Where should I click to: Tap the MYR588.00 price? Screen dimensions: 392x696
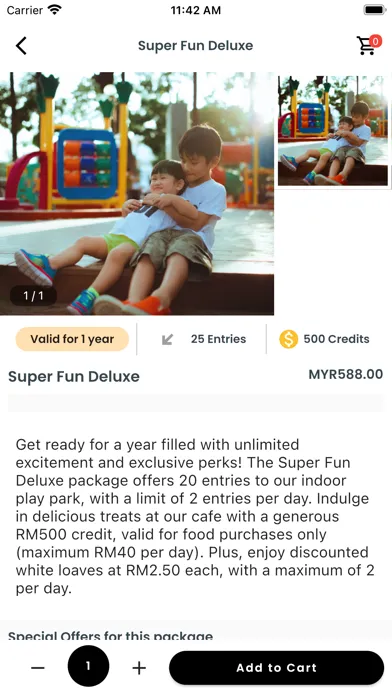point(346,374)
